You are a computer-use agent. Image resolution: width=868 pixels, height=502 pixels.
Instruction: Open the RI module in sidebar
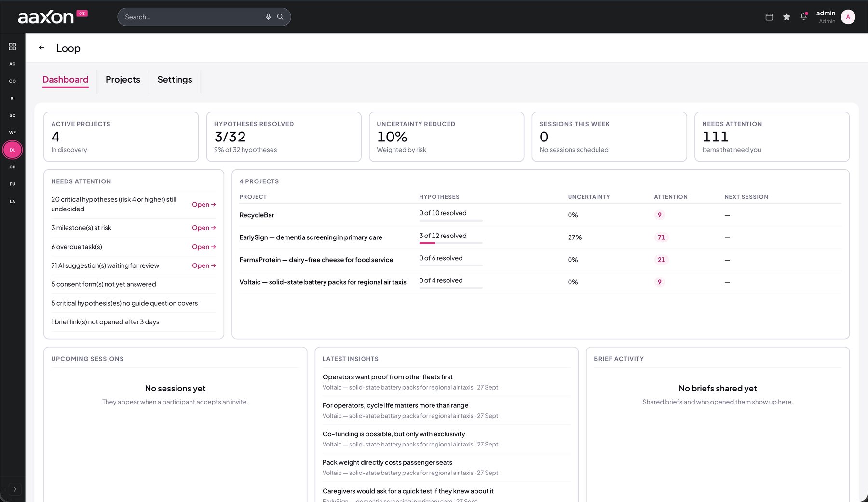13,98
